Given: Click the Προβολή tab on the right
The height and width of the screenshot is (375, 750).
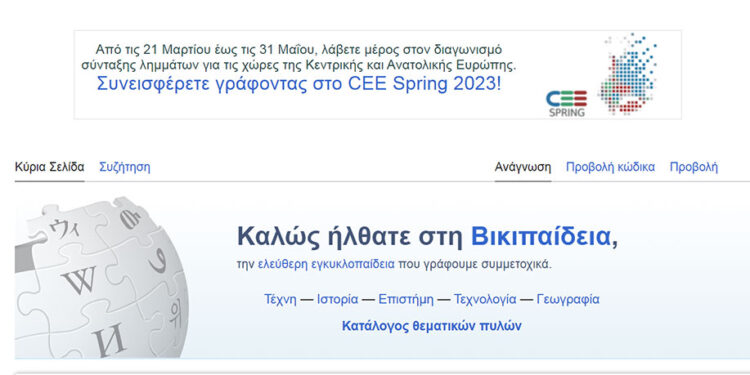Looking at the screenshot, I should [694, 167].
